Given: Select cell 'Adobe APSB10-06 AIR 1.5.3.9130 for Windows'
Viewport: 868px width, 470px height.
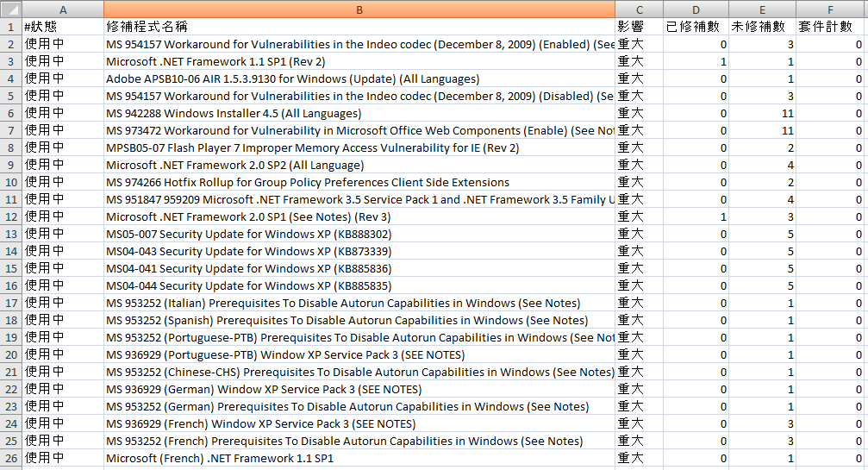Looking at the screenshot, I should click(x=359, y=78).
